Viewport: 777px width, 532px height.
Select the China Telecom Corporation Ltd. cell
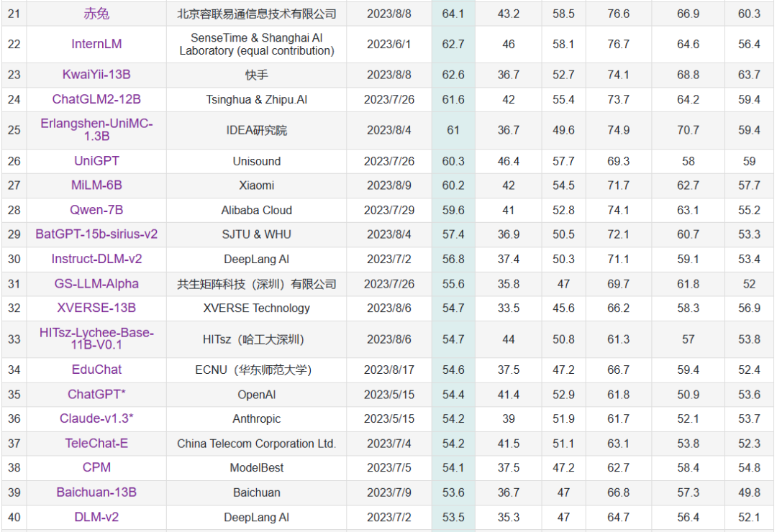coord(257,444)
